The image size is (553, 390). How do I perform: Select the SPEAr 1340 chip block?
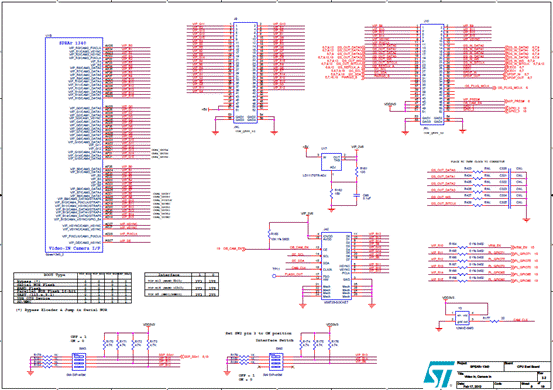click(74, 145)
